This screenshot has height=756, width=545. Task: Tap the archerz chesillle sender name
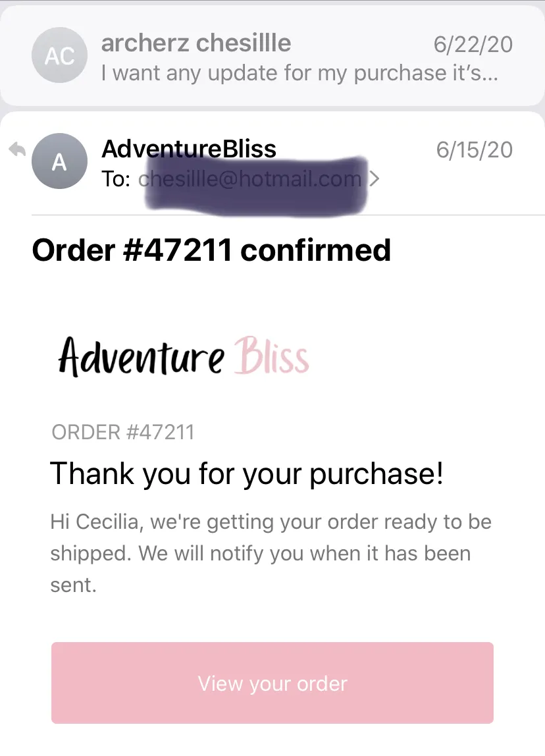point(196,43)
